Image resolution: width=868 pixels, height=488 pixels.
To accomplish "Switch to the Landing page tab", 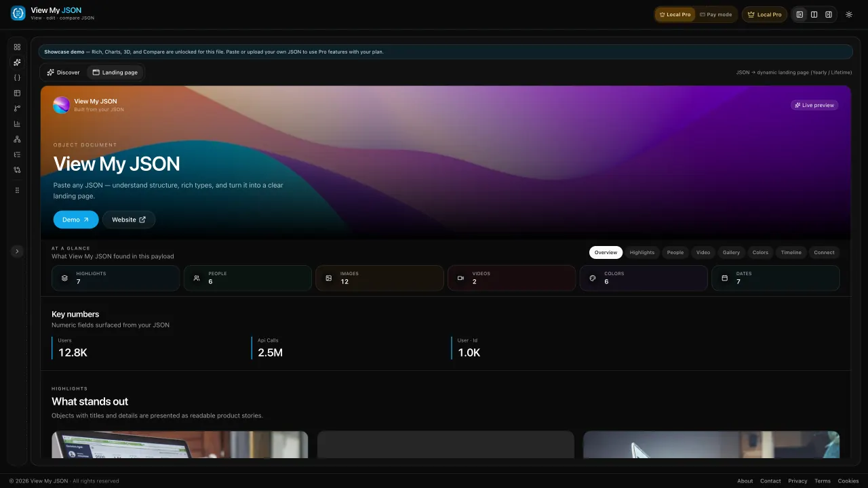I will tap(115, 73).
